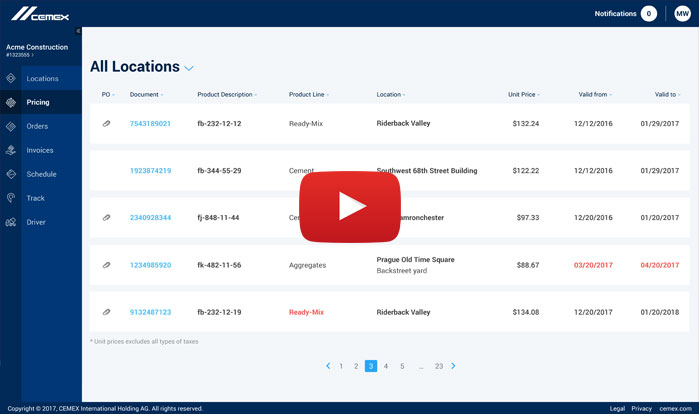Sort by Product Description column
Screen dimensions: 699x414
coord(227,94)
